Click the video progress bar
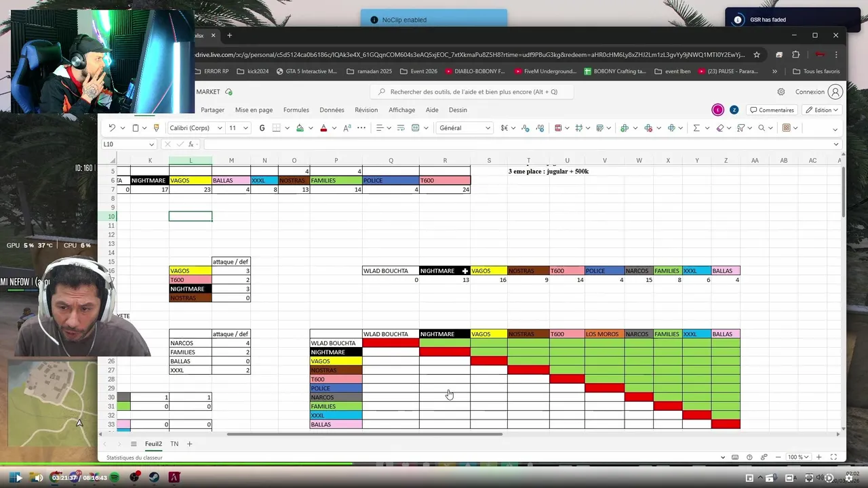Image resolution: width=868 pixels, height=488 pixels. coord(434,464)
